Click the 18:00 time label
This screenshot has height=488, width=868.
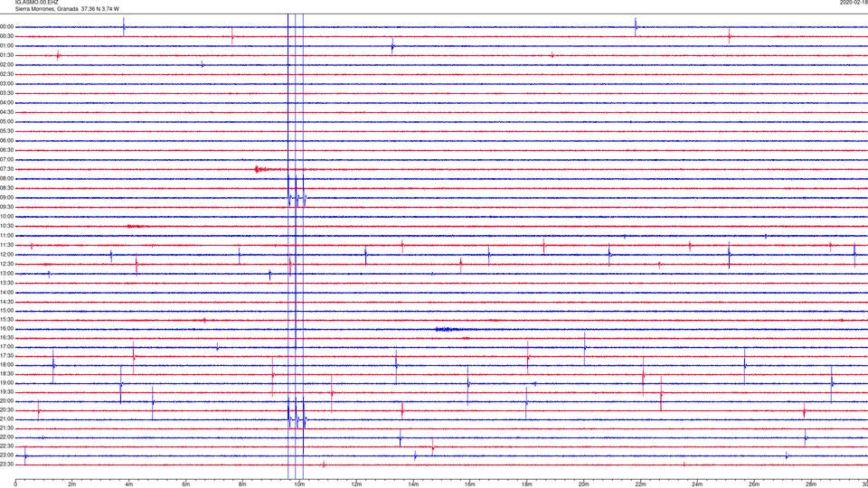tap(7, 365)
